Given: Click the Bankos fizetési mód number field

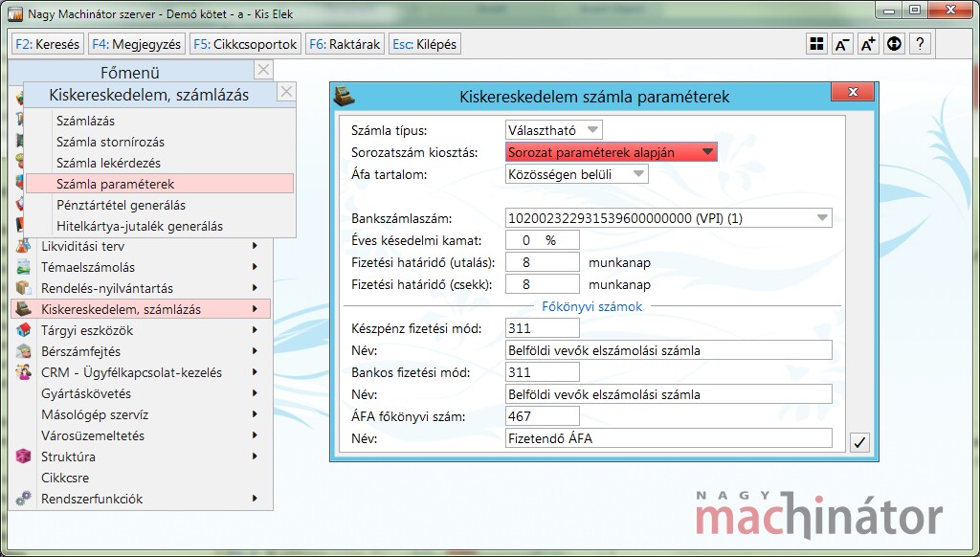Looking at the screenshot, I should [542, 372].
